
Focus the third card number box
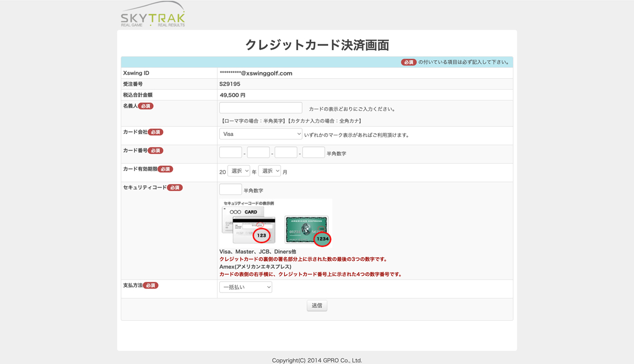[x=286, y=153]
